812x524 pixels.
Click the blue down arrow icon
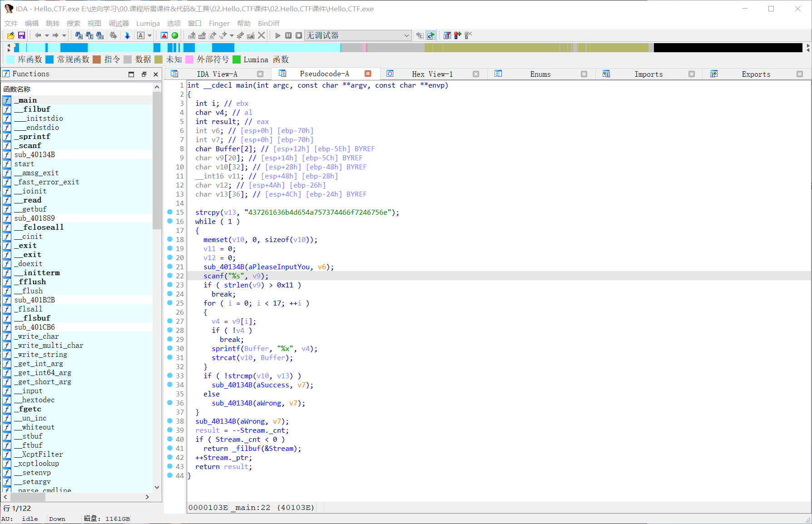127,35
